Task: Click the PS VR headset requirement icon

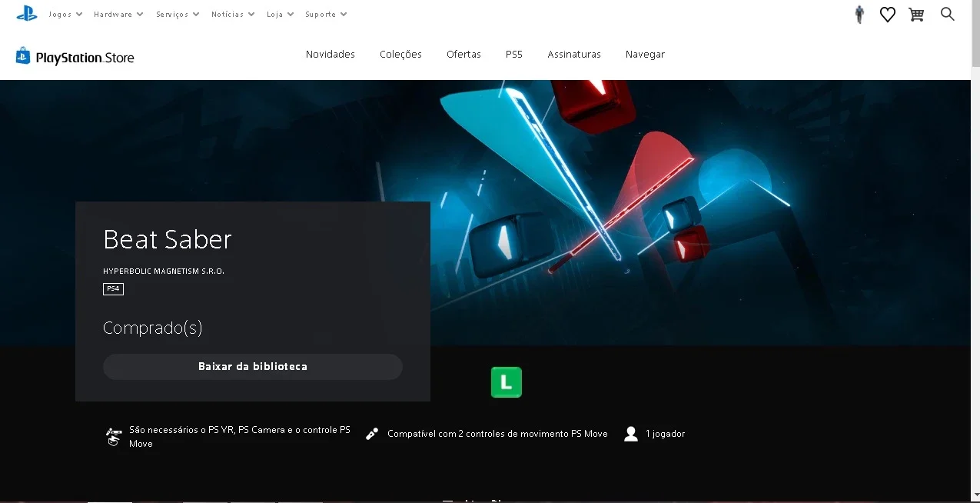Action: point(114,437)
